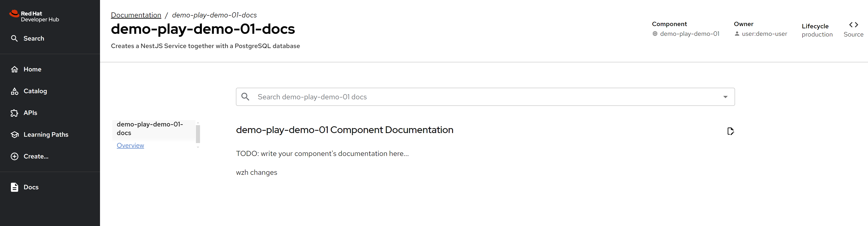
Task: Click the edit page icon beside heading
Action: point(730,131)
